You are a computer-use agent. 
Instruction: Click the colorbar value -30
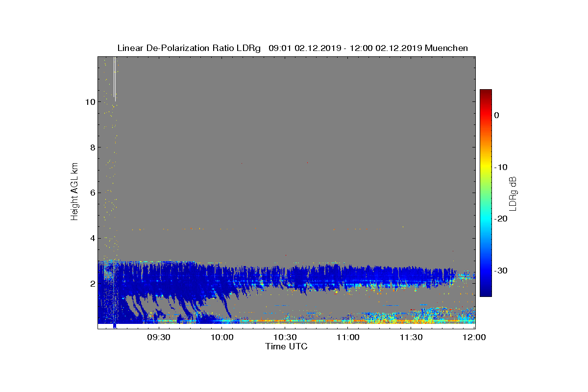[x=500, y=270]
